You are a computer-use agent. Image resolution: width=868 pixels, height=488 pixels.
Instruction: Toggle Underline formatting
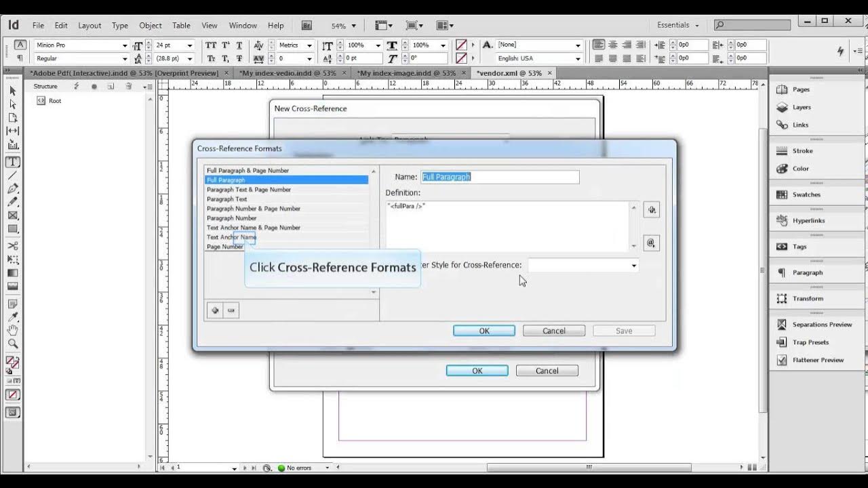point(239,45)
